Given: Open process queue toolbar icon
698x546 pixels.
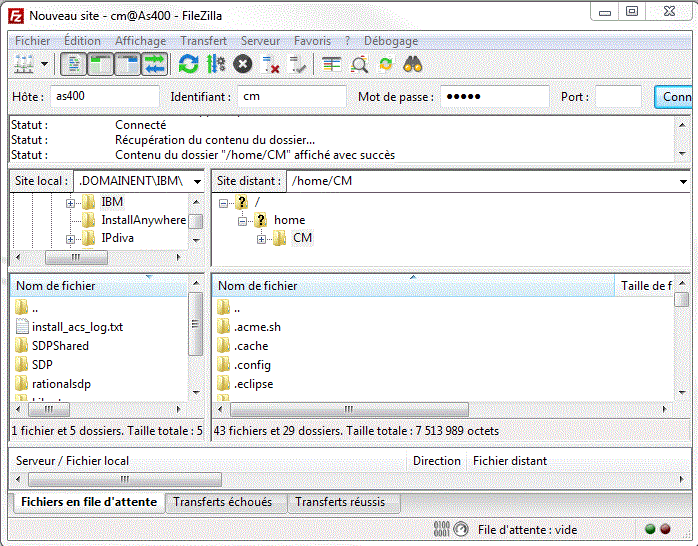Looking at the screenshot, I should pos(216,64).
